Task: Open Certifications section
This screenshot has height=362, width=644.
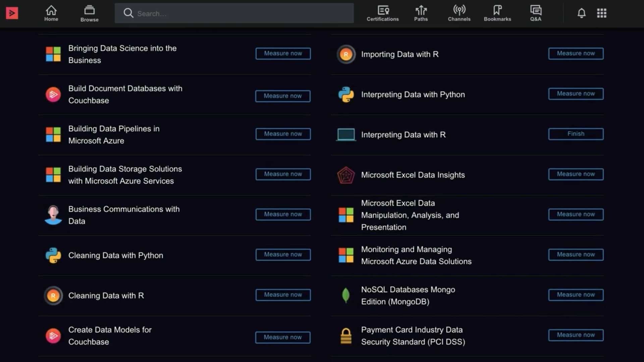Action: point(383,13)
